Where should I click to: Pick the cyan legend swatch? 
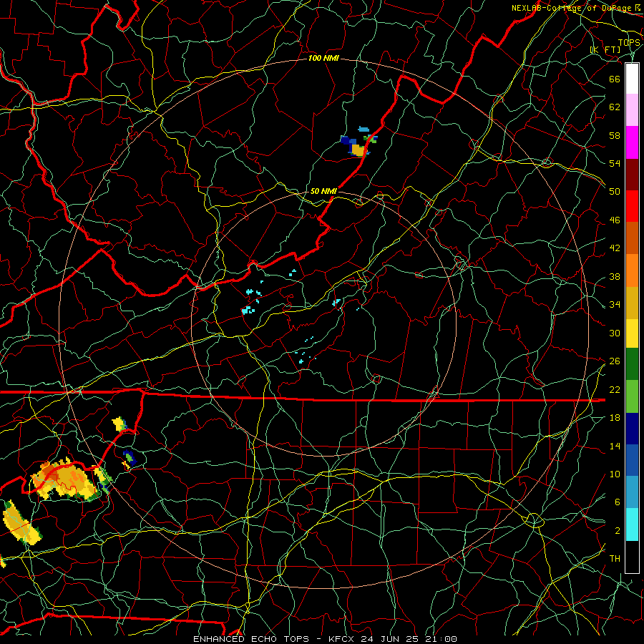tap(632, 525)
